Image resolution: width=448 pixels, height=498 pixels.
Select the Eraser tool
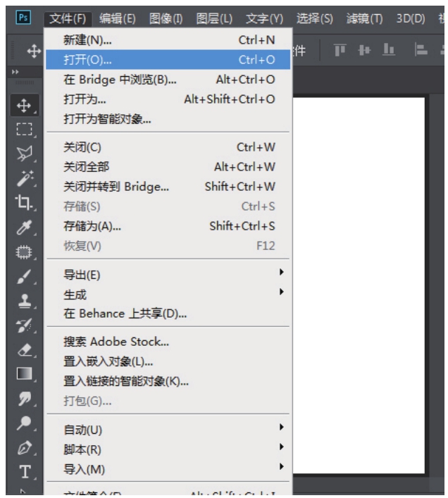25,350
